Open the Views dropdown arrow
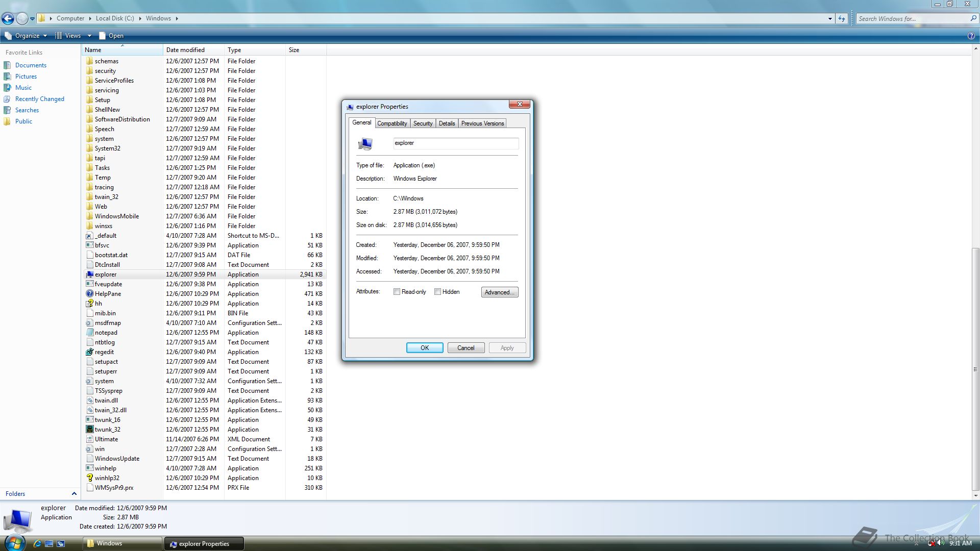980x551 pixels. pyautogui.click(x=89, y=36)
